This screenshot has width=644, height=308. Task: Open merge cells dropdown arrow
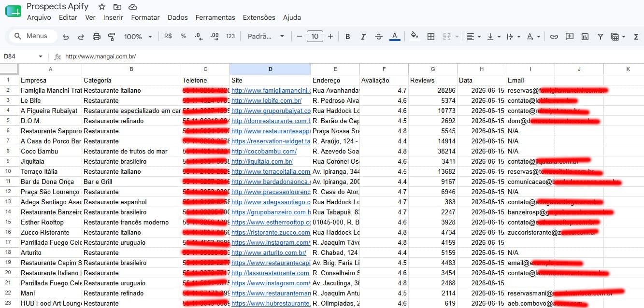(x=457, y=37)
